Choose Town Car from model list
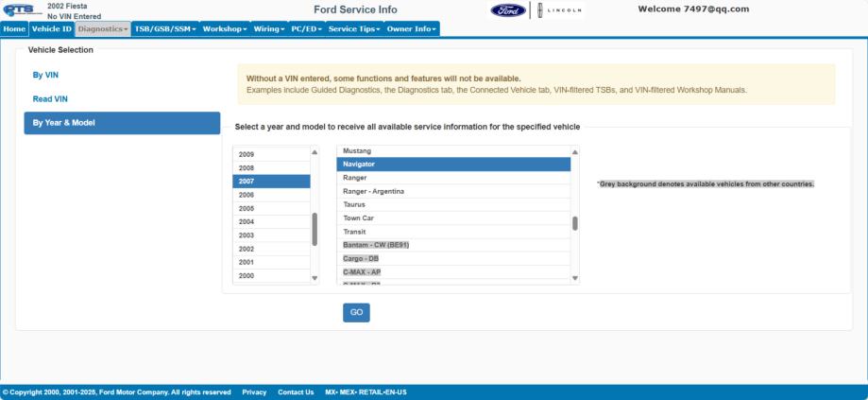This screenshot has width=868, height=400. click(359, 217)
